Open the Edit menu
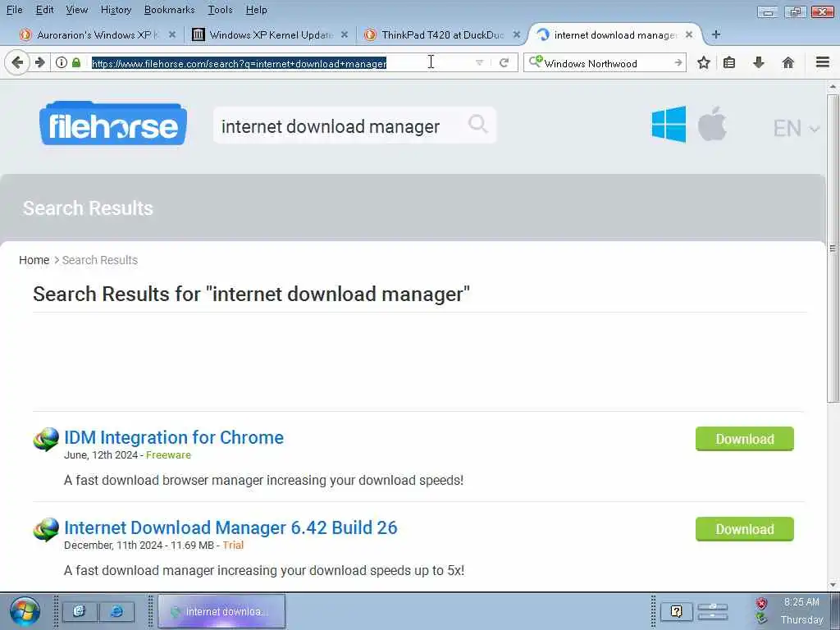 point(44,10)
